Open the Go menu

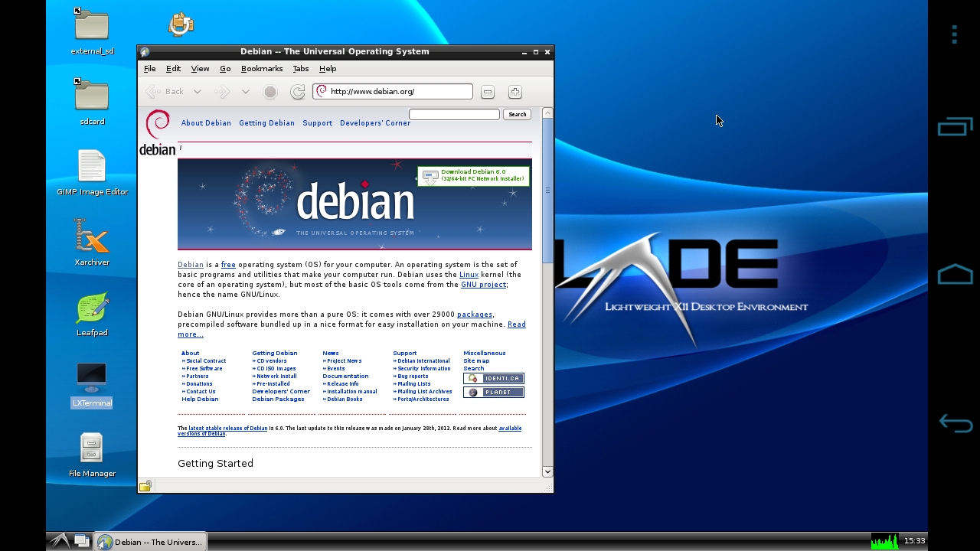pos(225,69)
